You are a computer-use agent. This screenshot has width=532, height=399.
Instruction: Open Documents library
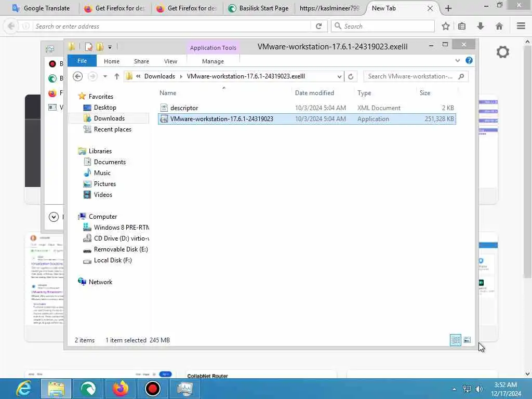pyautogui.click(x=110, y=162)
